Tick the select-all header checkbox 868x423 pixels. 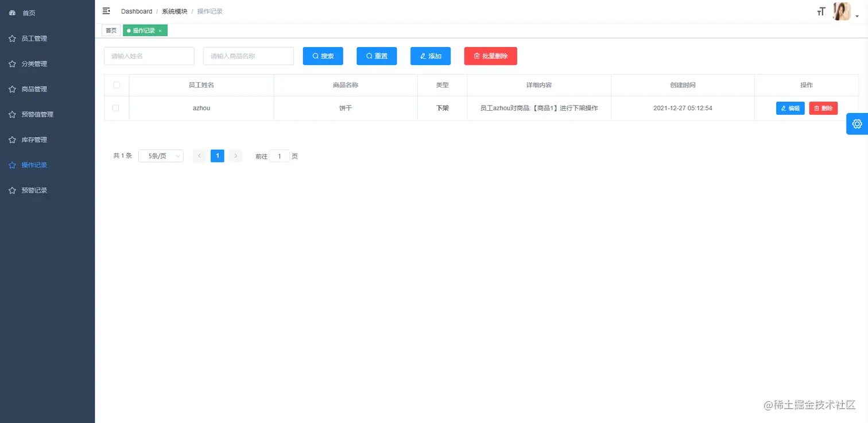click(117, 85)
